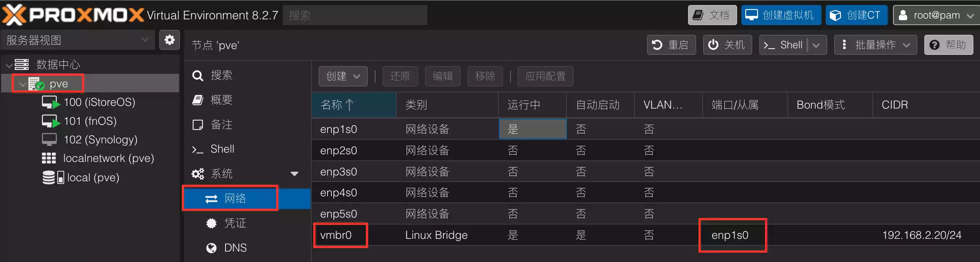Collapse the 数据中心 datacenter tree node
Viewport: 980px width, 262px height.
pos(9,65)
